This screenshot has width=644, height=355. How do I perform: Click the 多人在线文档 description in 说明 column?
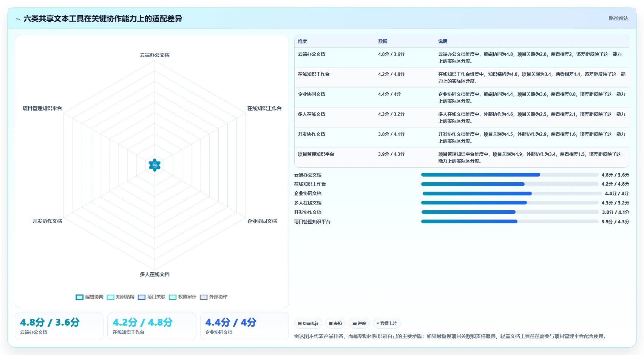point(532,118)
